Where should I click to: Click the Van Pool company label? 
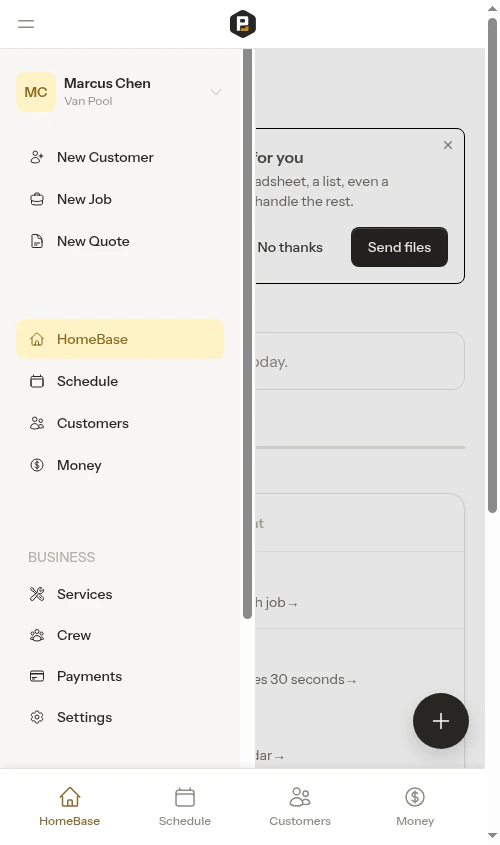click(x=88, y=101)
